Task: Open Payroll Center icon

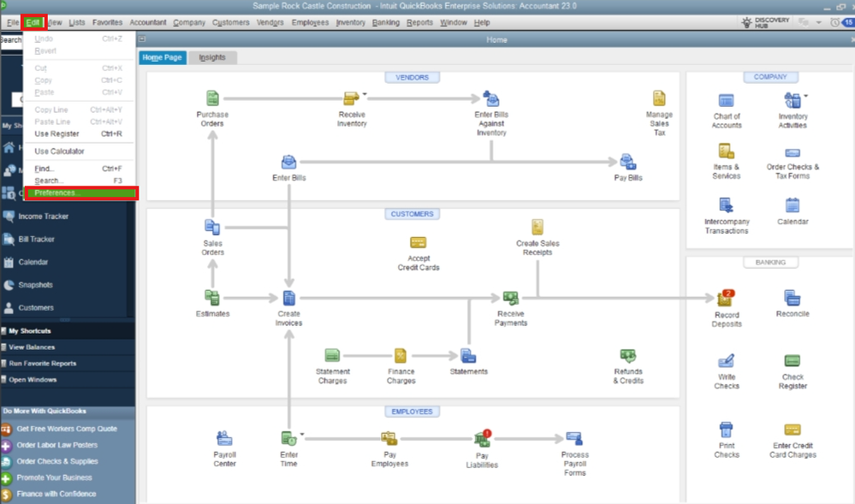Action: click(x=224, y=439)
